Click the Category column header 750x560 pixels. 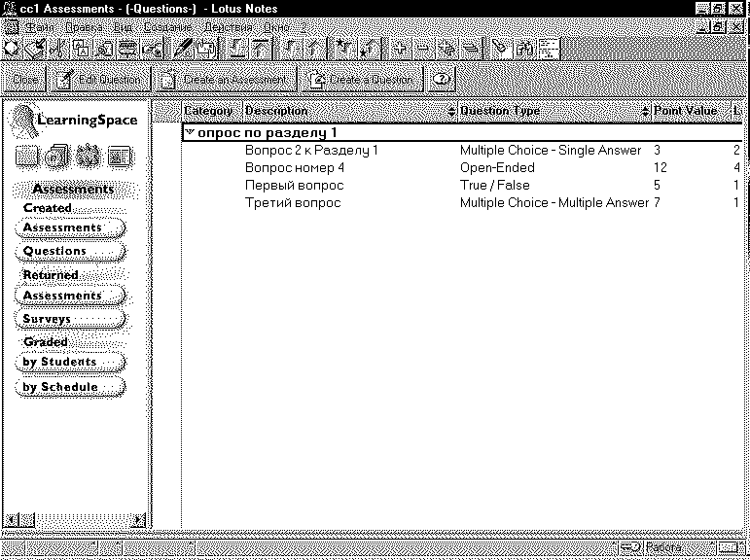pos(209,111)
